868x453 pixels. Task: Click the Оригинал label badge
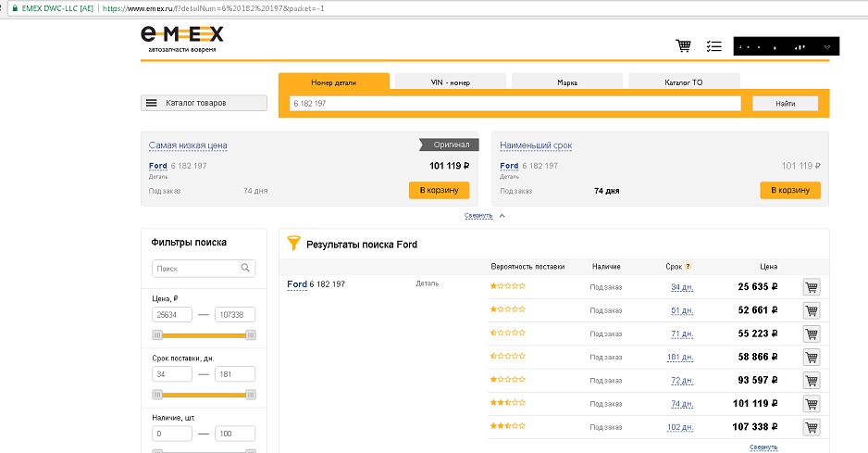point(449,145)
